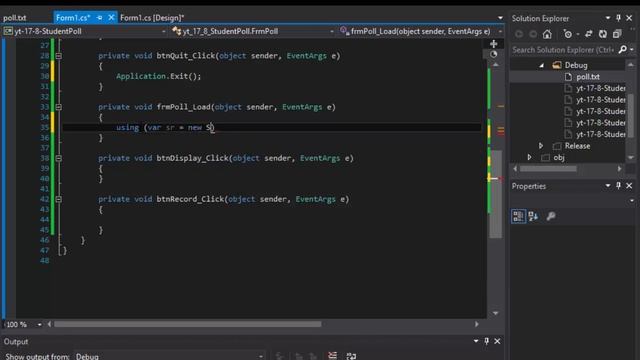Viewport: 640px width, 360px height.
Task: Toggle auto-hide pin on Properties panel
Action: (618, 186)
